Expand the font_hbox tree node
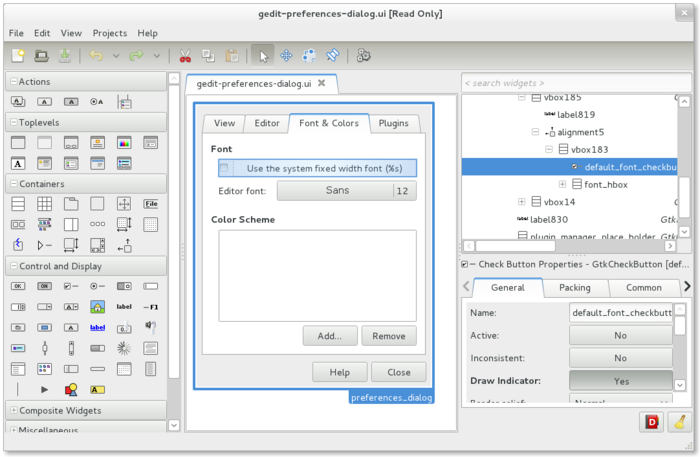Viewport: 700px width, 457px height. tap(562, 184)
